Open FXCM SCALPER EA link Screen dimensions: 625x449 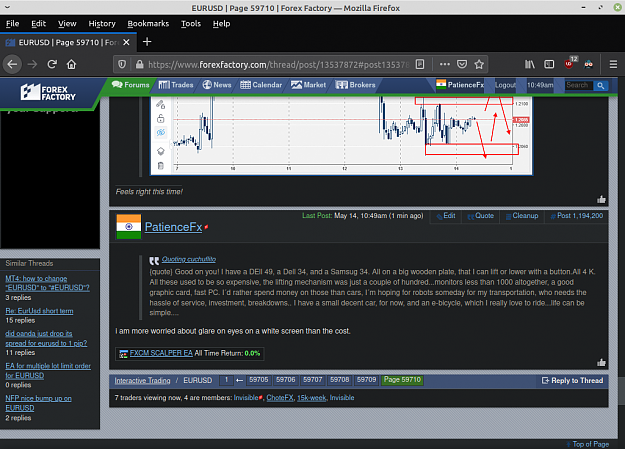click(x=161, y=353)
